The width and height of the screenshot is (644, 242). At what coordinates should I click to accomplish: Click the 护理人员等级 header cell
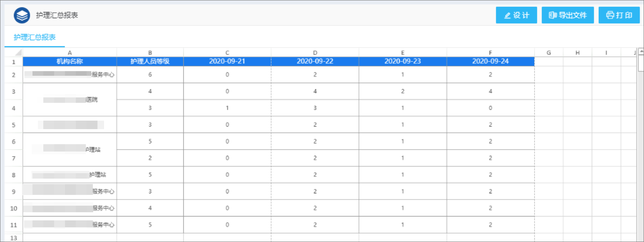pyautogui.click(x=150, y=61)
